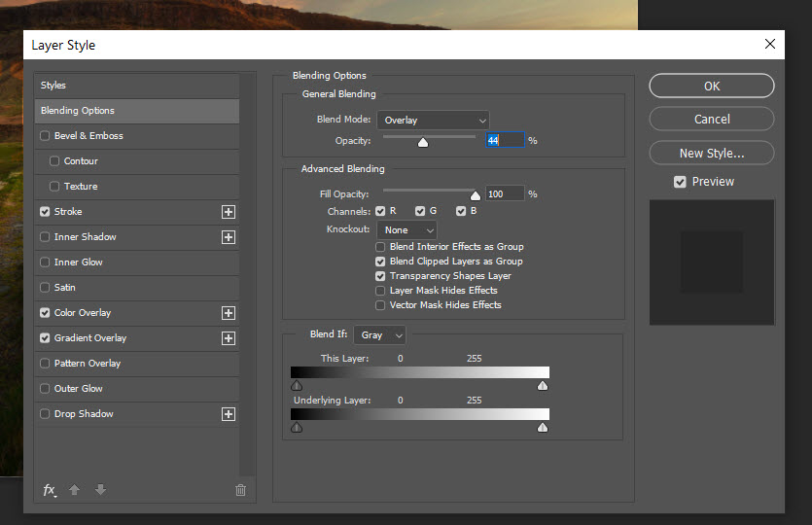812x525 pixels.
Task: Click the Fill Opacity slider handle
Action: pyautogui.click(x=476, y=195)
